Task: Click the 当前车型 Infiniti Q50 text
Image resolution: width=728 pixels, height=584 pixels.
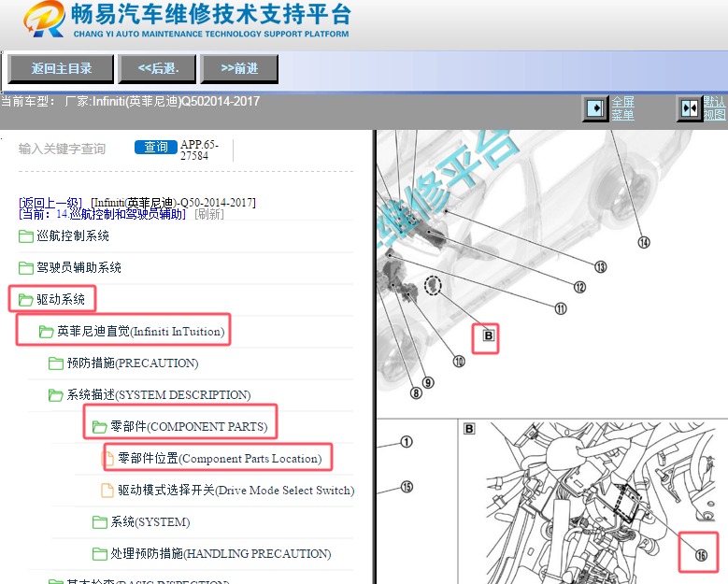Action: tap(130, 101)
